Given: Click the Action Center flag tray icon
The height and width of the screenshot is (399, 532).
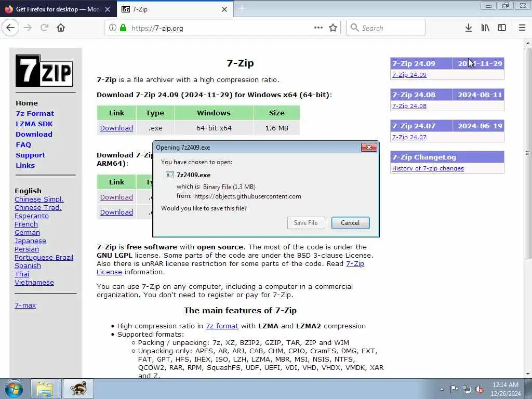Looking at the screenshot, I should (x=454, y=389).
